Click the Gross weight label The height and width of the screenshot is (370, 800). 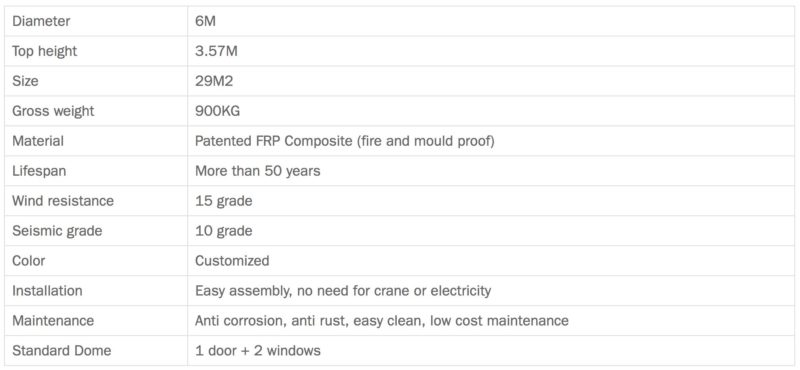[x=53, y=111]
